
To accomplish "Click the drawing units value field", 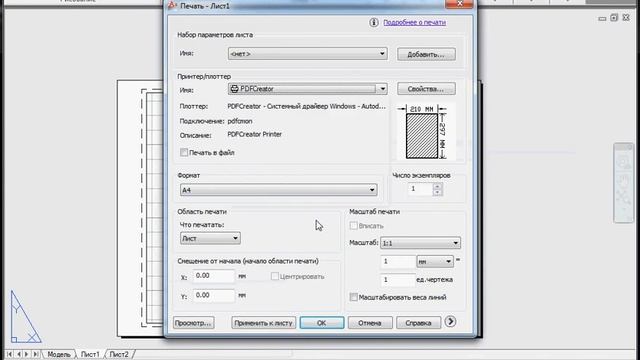I will click(x=397, y=280).
